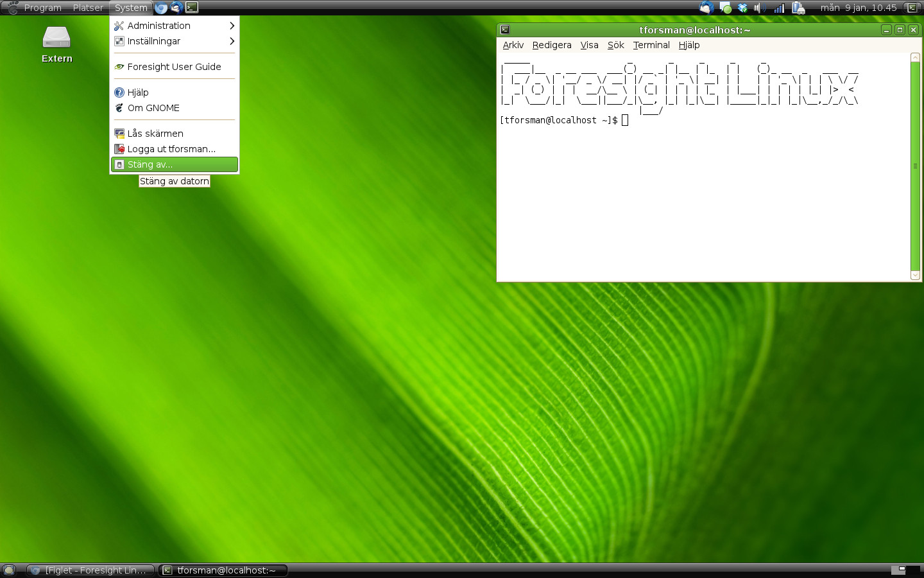
Task: Click the terminal scrollbar up arrow
Action: (916, 58)
